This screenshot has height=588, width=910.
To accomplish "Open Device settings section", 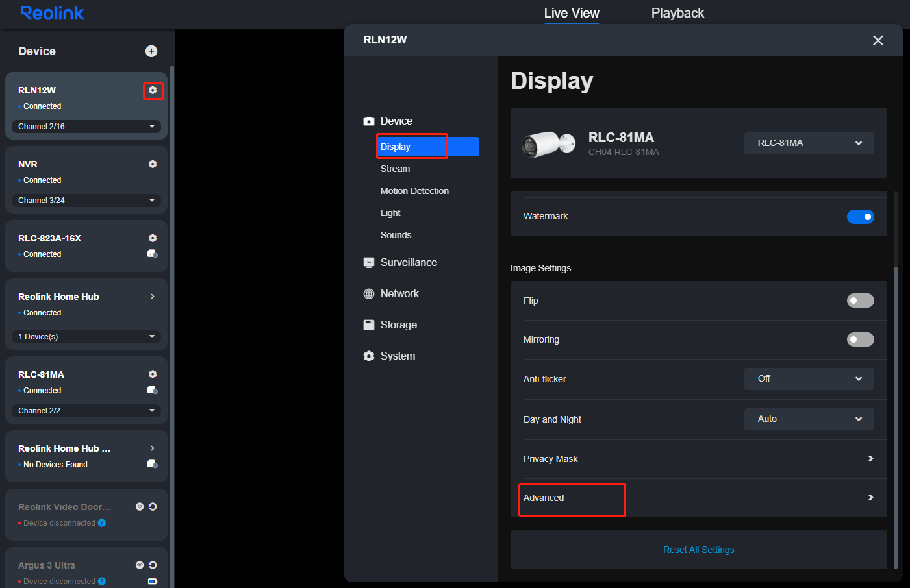I will (x=388, y=121).
